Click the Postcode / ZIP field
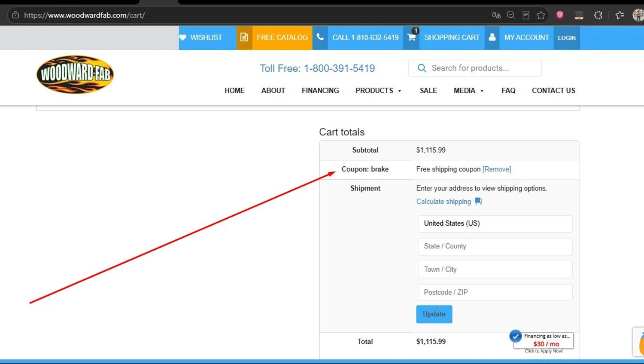Image resolution: width=644 pixels, height=364 pixels. click(495, 292)
